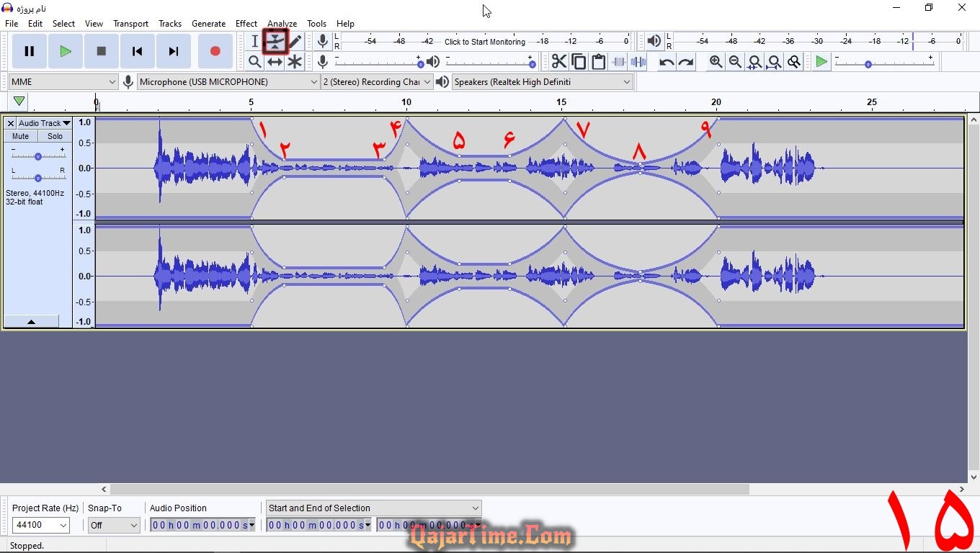Expand the Project Rate 44100 dropdown

(x=41, y=526)
